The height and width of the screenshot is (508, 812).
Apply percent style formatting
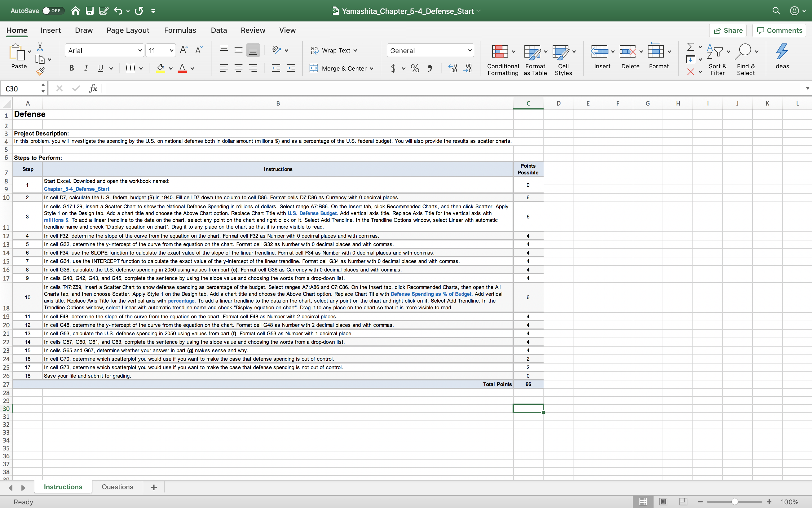pos(415,68)
